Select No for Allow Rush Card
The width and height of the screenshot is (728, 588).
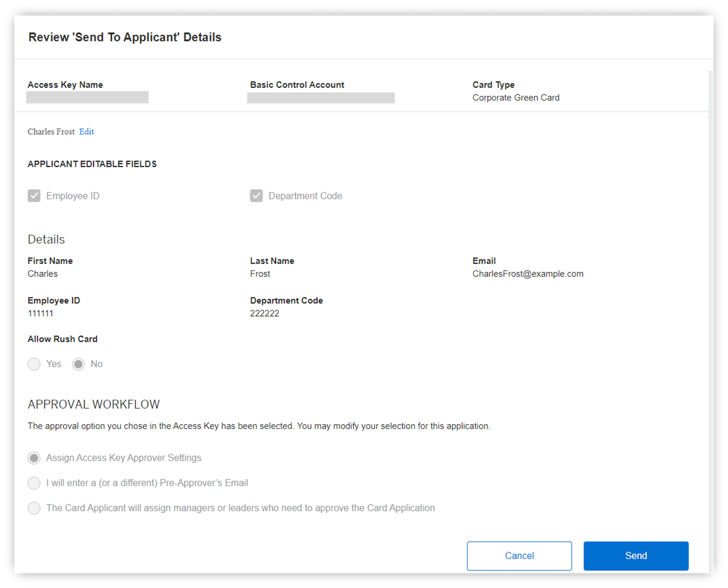(x=78, y=364)
